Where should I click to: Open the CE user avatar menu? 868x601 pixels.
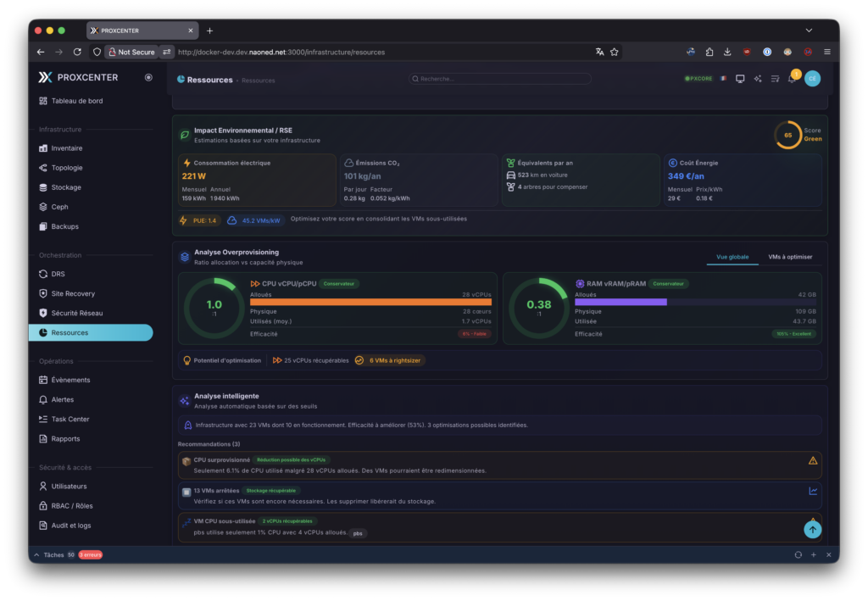[812, 79]
